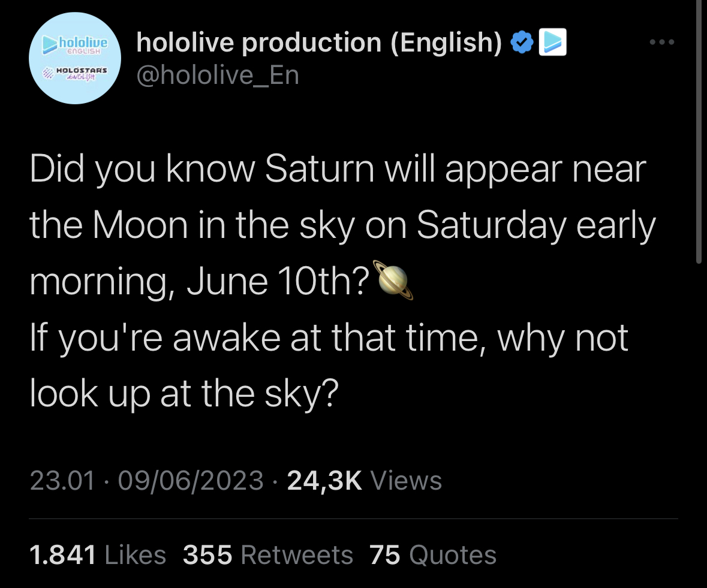The image size is (707, 588).
Task: Click the blue verified checkmark badge
Action: tap(522, 43)
